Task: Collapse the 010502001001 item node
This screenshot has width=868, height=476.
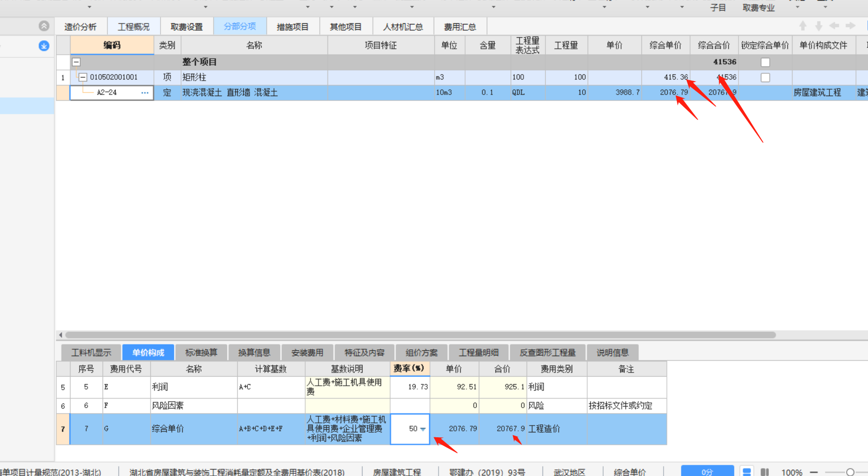Action: (x=83, y=77)
